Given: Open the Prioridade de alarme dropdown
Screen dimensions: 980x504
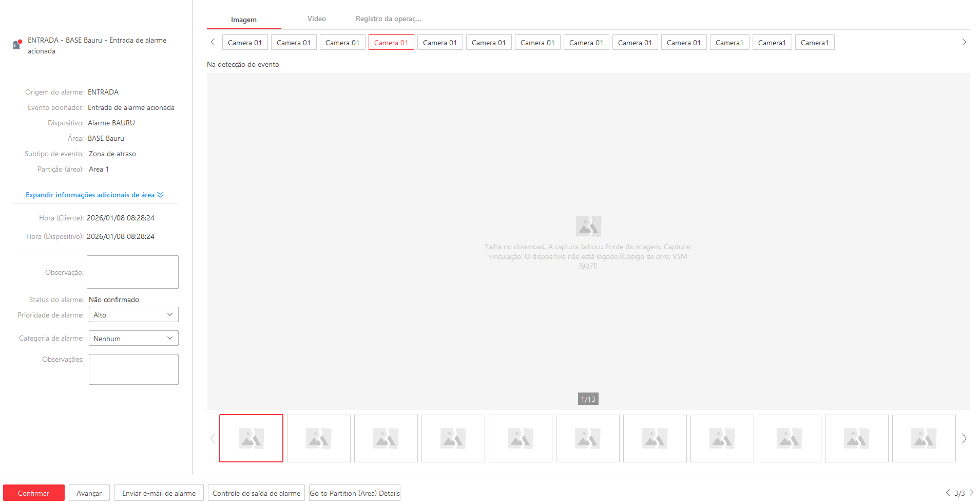Looking at the screenshot, I should click(133, 315).
